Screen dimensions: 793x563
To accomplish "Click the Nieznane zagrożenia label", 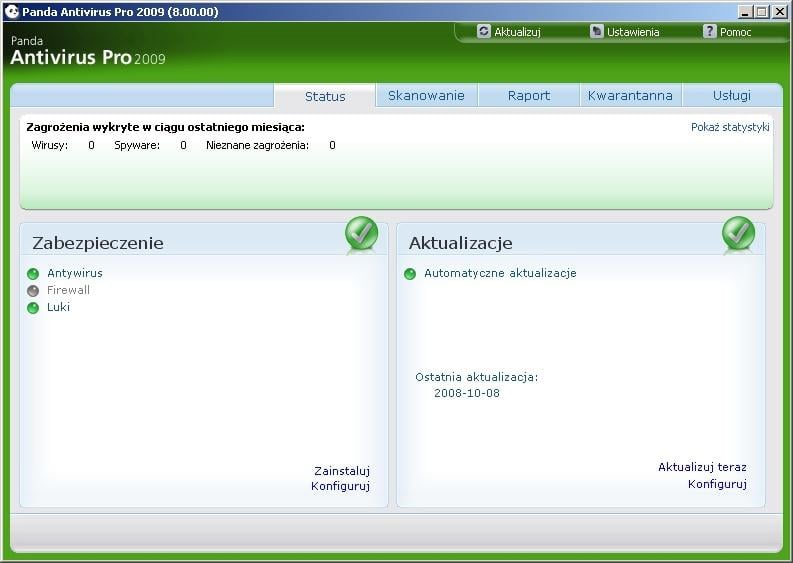I will click(257, 145).
